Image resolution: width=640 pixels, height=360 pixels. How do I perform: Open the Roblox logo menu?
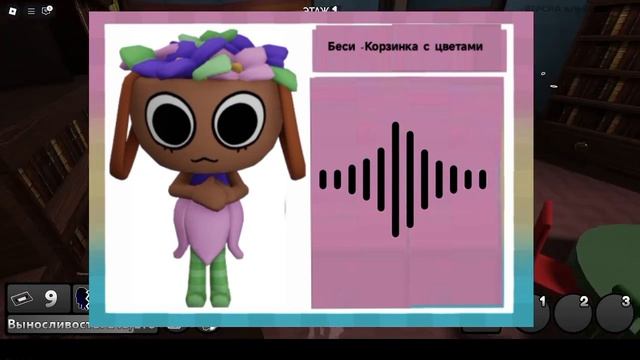[x=13, y=11]
